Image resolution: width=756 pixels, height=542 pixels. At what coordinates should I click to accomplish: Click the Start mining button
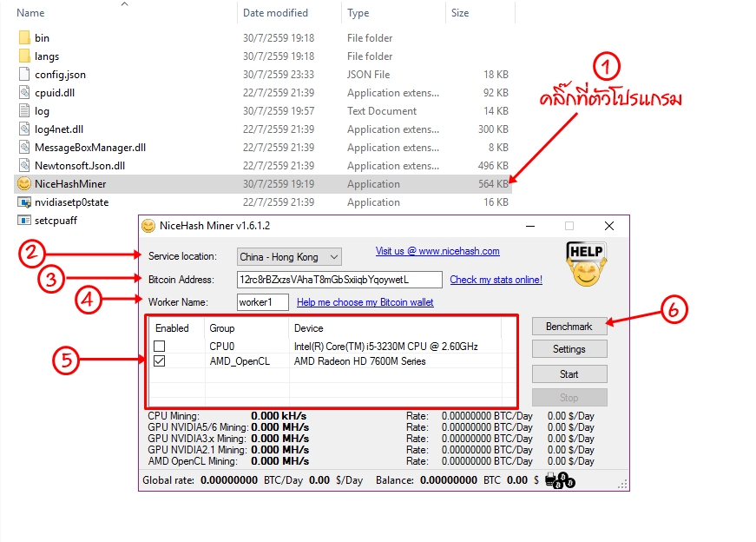tap(569, 374)
